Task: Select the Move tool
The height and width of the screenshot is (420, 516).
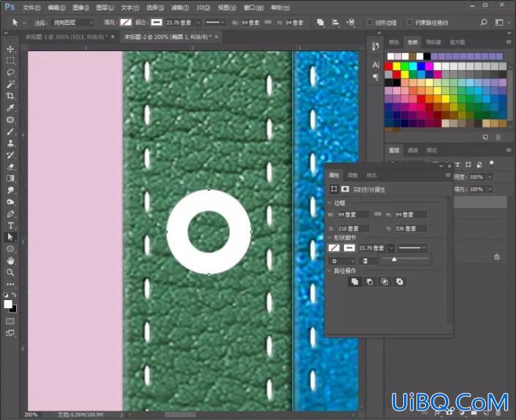Action: pos(10,49)
